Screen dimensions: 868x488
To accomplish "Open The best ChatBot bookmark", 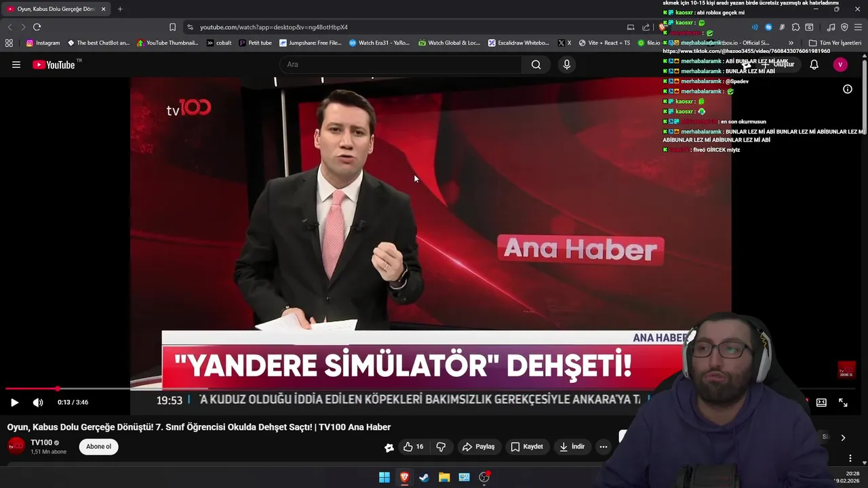I will click(x=98, y=43).
